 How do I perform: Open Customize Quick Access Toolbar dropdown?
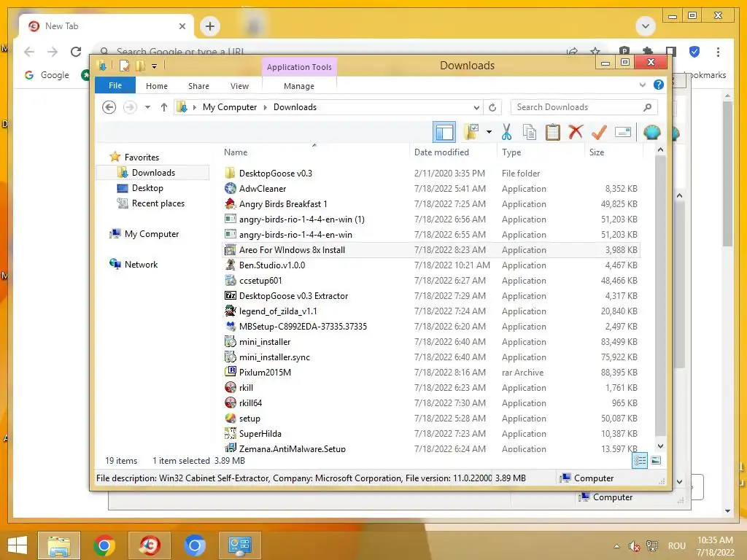155,66
